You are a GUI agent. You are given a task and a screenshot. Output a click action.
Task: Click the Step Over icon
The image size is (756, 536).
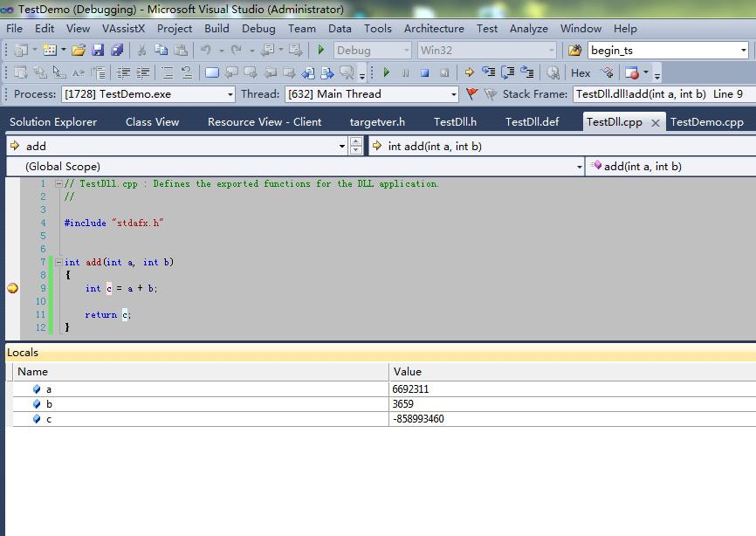coord(508,72)
